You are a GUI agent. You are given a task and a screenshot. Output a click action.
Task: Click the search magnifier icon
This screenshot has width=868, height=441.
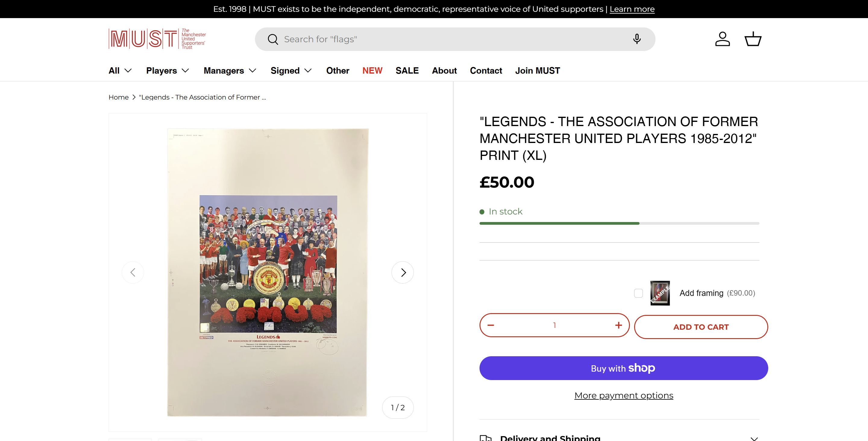272,40
